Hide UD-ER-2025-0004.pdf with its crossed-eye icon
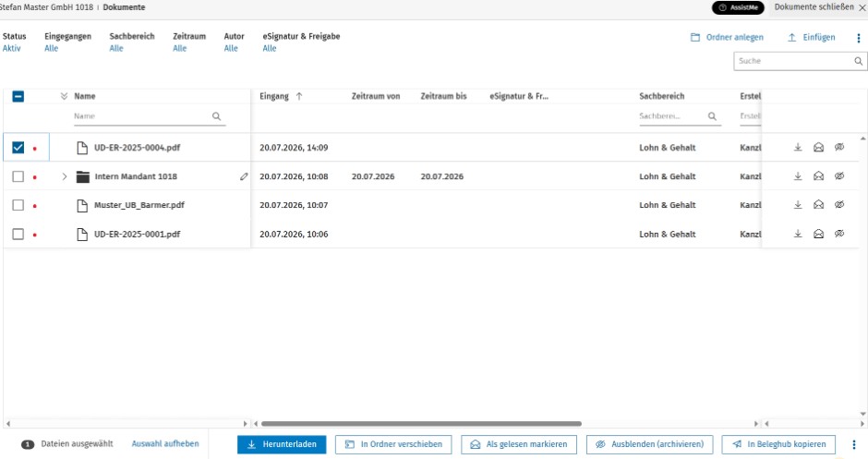This screenshot has width=868, height=459. 839,147
